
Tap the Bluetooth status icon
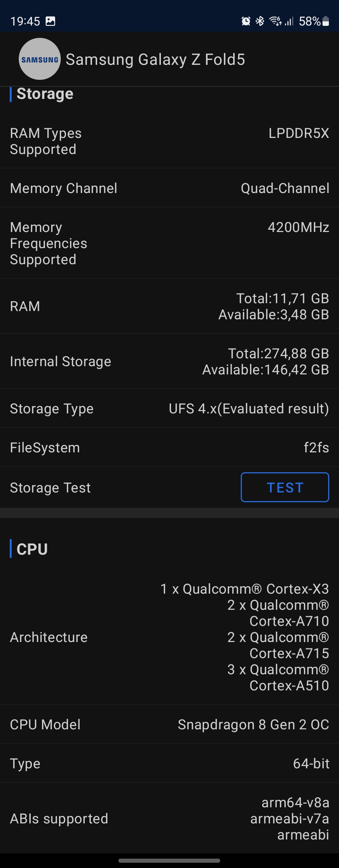259,21
